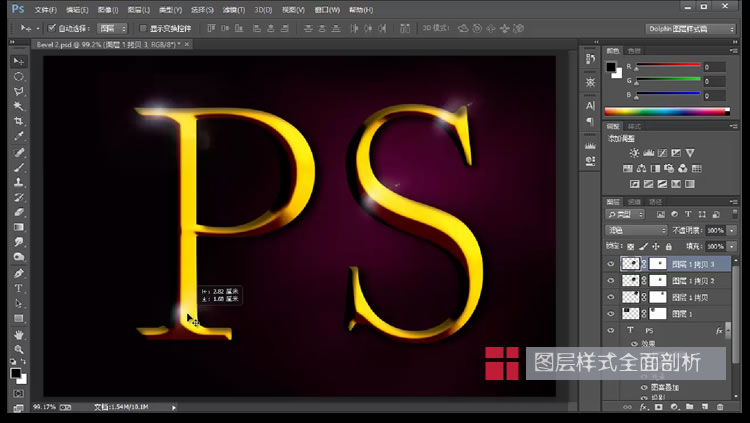This screenshot has width=750, height=423.
Task: Enable the 显示变换控件 checkbox
Action: point(143,29)
